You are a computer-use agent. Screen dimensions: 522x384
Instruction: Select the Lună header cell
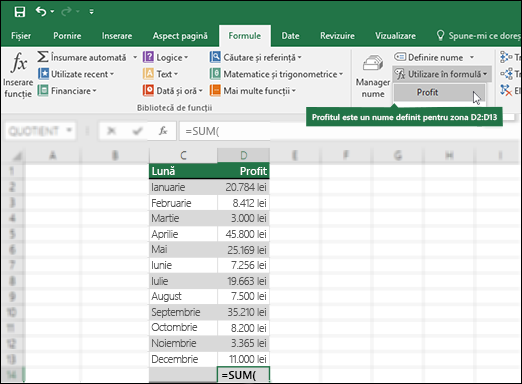point(183,171)
